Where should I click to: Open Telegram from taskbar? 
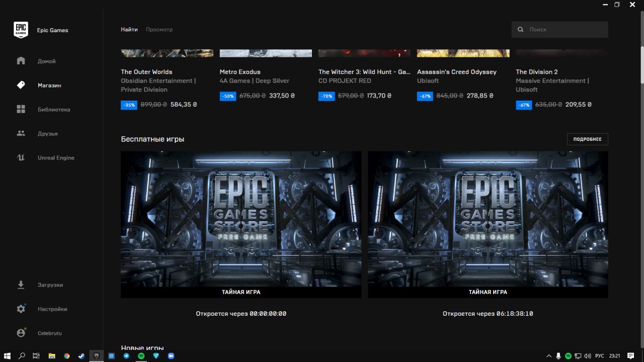(x=126, y=355)
